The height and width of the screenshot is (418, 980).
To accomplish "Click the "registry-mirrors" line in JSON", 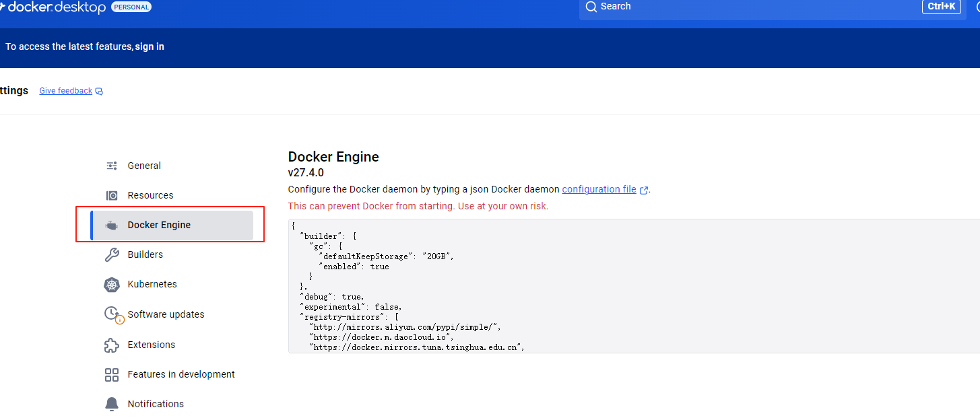I will (350, 317).
